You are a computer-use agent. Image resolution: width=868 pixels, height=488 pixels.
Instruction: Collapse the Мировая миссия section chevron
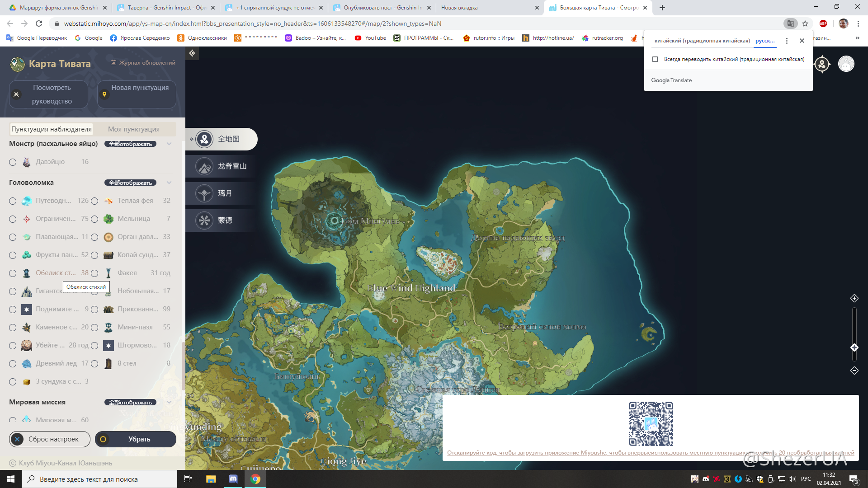(x=169, y=402)
